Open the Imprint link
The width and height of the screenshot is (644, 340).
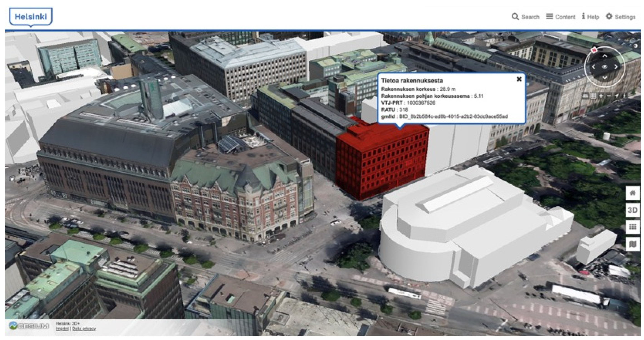pos(62,329)
